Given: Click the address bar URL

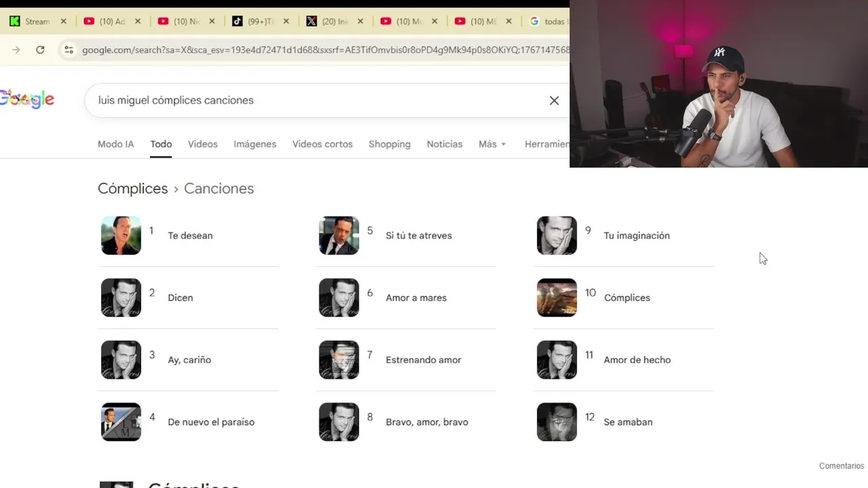Looking at the screenshot, I should (325, 49).
